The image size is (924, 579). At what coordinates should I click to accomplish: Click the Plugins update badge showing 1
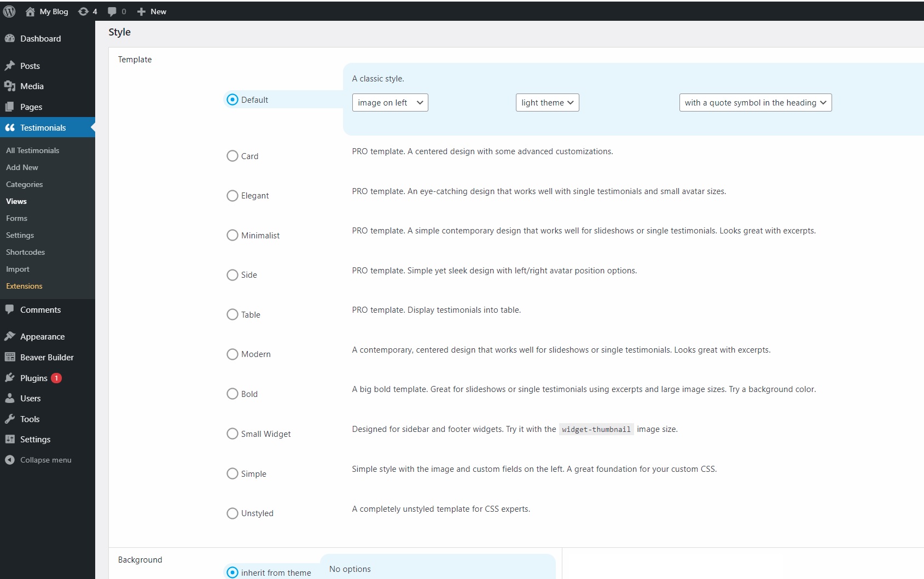click(56, 378)
